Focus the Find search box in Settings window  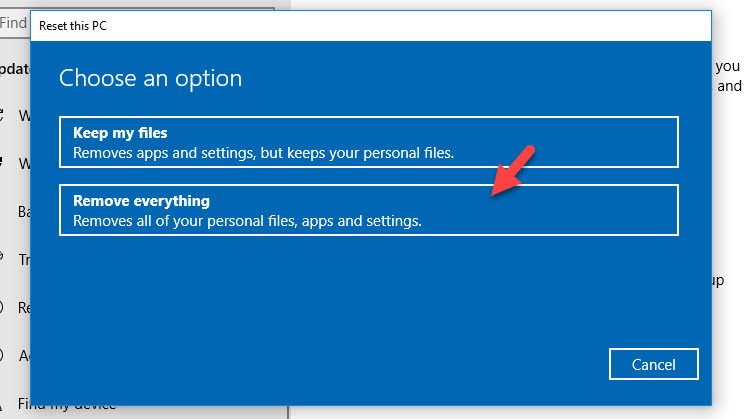(x=14, y=22)
